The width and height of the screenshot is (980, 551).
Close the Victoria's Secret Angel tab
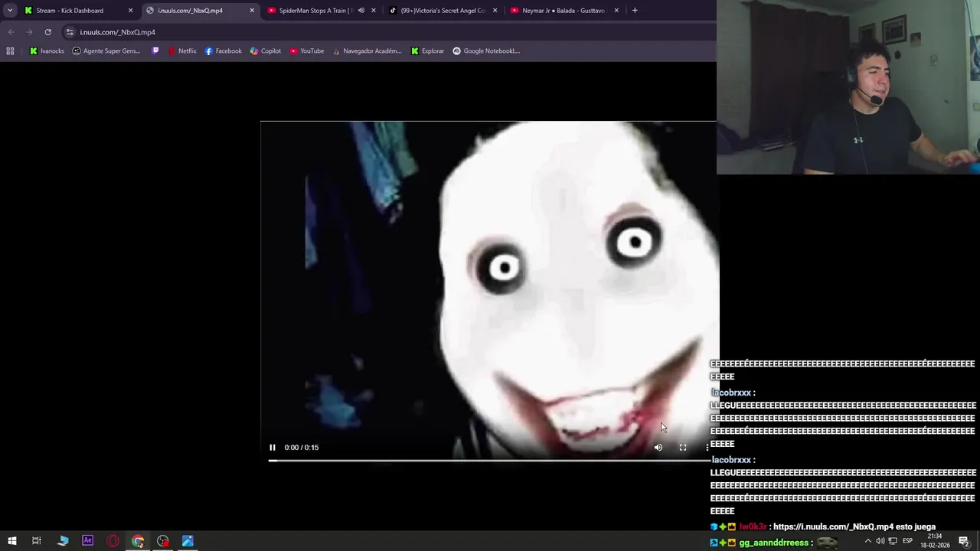click(495, 11)
